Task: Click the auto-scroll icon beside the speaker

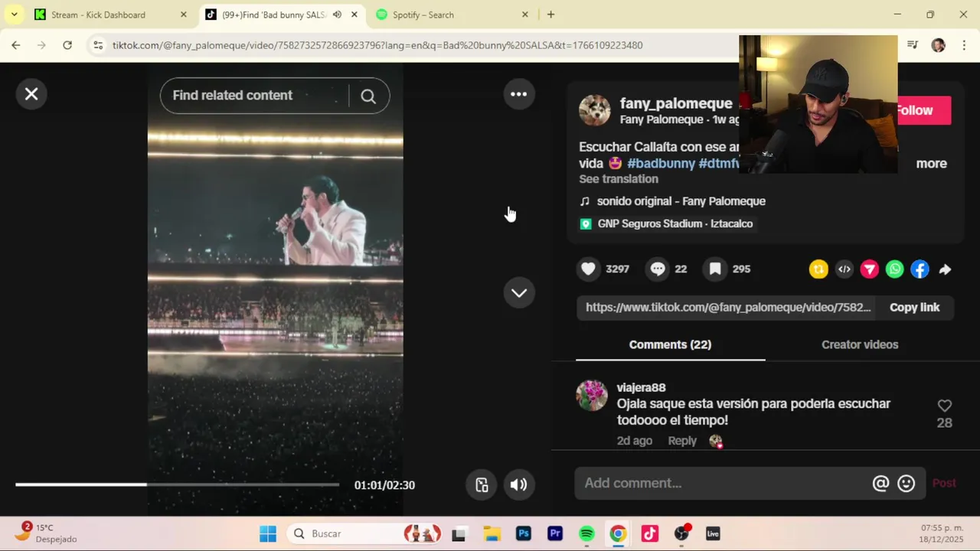Action: point(482,484)
